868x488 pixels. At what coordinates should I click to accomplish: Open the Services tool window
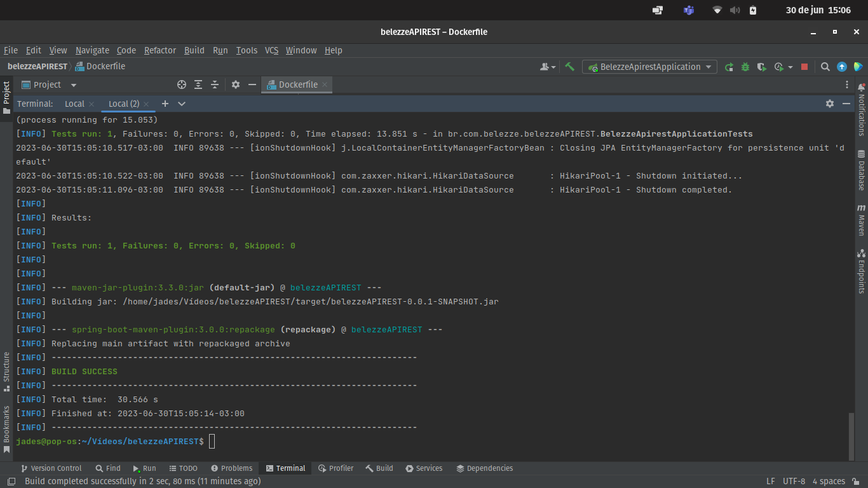424,468
